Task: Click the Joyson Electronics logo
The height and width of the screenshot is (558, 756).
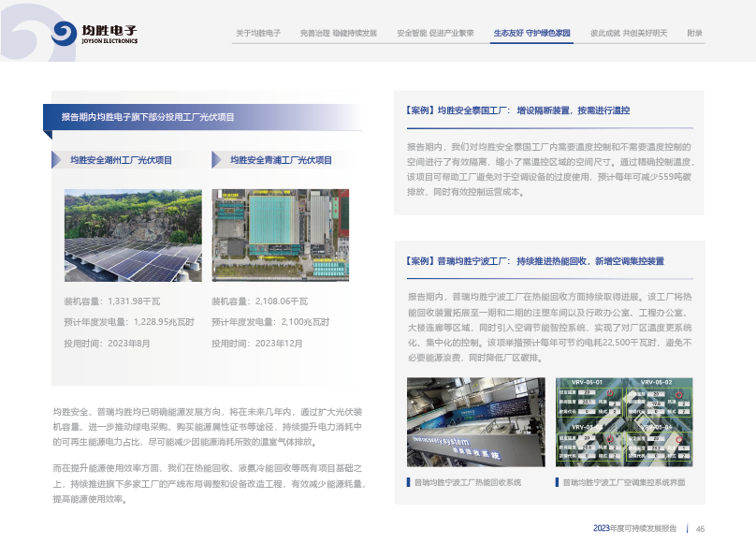Action: pos(94,34)
